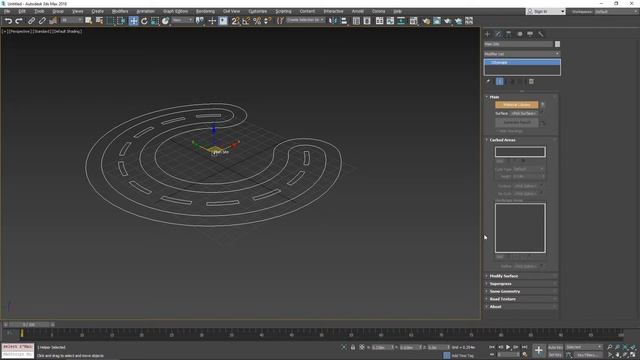Open the Utilities panel tab
This screenshot has width=640, height=360.
click(x=541, y=34)
